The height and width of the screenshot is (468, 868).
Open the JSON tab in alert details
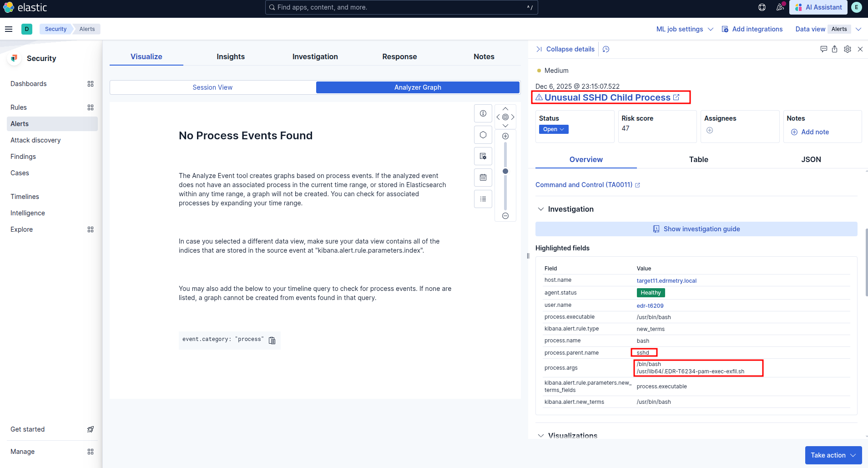811,159
